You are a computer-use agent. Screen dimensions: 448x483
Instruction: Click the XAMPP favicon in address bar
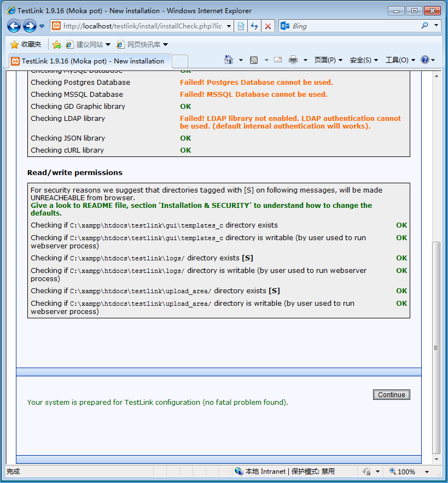click(56, 26)
